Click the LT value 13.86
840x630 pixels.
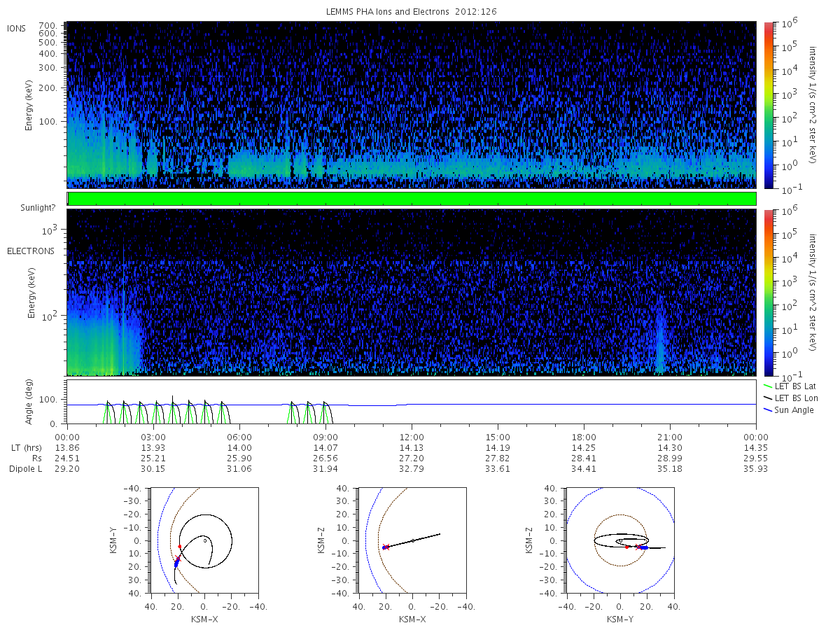[67, 447]
